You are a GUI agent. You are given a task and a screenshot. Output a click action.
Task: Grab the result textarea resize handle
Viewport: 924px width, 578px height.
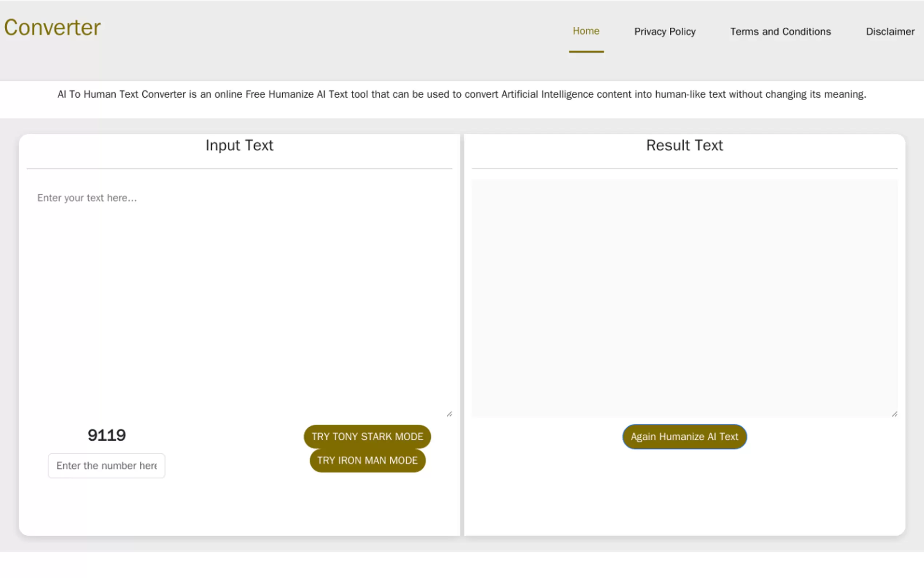(894, 414)
